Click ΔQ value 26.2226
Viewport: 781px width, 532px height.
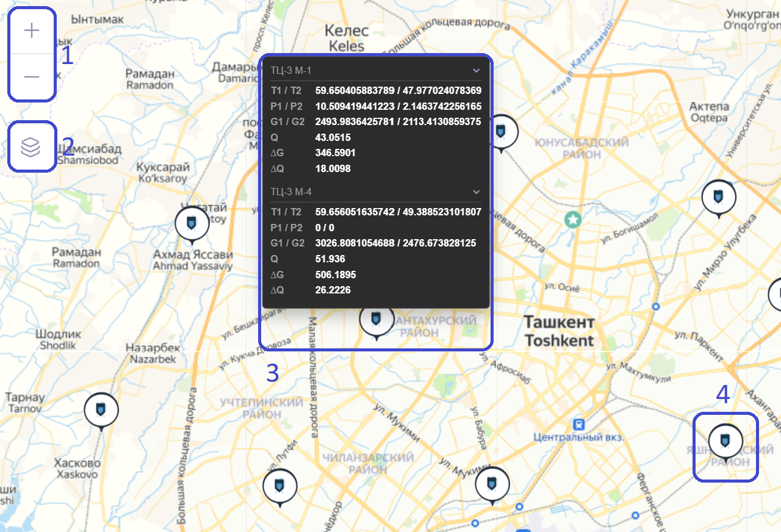point(333,290)
